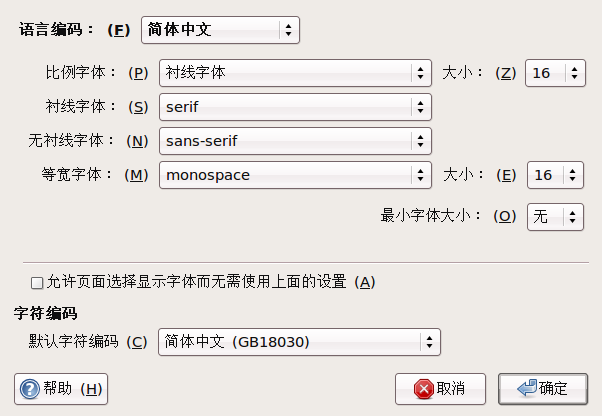Open the 简体中文 language encoding dropdown
The height and width of the screenshot is (416, 602).
click(x=220, y=30)
